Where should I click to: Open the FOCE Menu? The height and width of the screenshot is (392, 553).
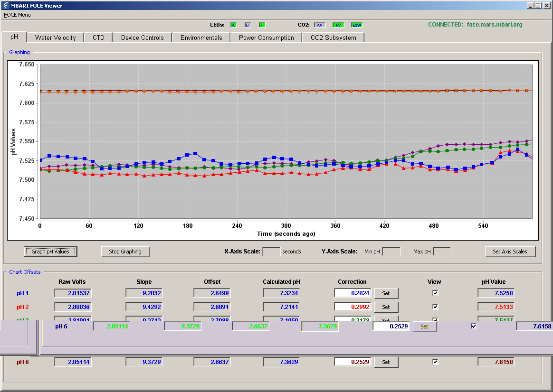point(17,15)
